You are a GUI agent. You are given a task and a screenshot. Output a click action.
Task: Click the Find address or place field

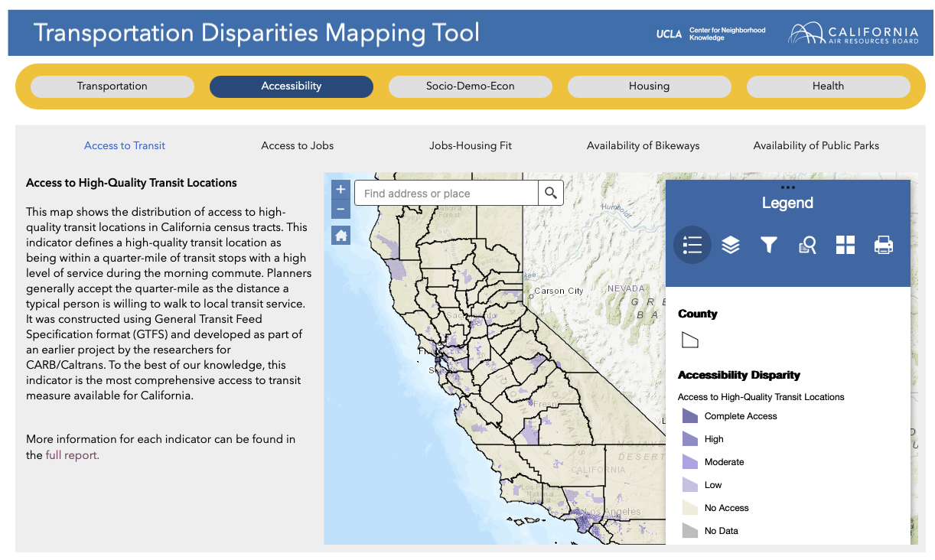[448, 194]
